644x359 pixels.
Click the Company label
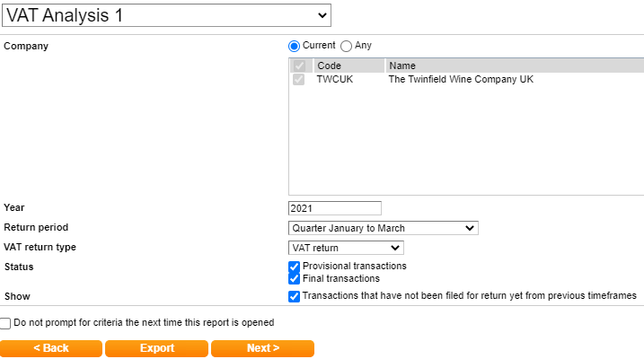click(26, 46)
